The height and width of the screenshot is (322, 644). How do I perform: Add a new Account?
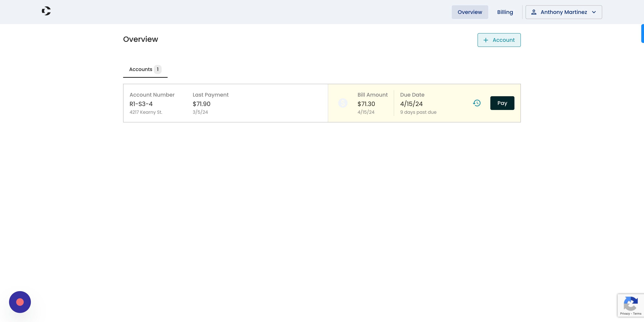[499, 40]
